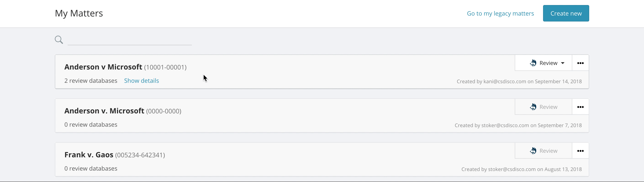The height and width of the screenshot is (182, 644).
Task: Open three-dot menu for Frank v. Gaos
Action: pos(580,151)
